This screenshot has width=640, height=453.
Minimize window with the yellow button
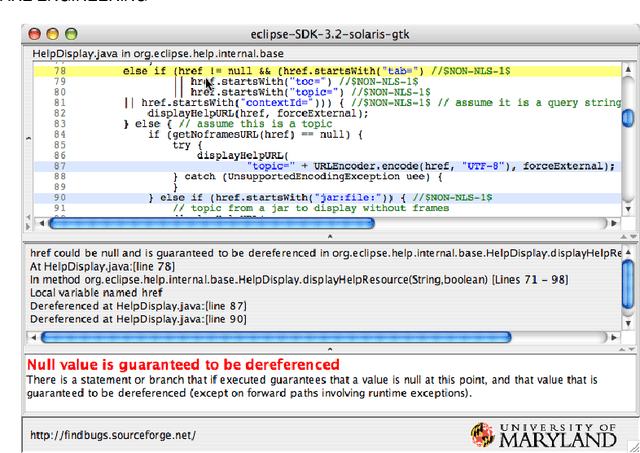coord(53,34)
